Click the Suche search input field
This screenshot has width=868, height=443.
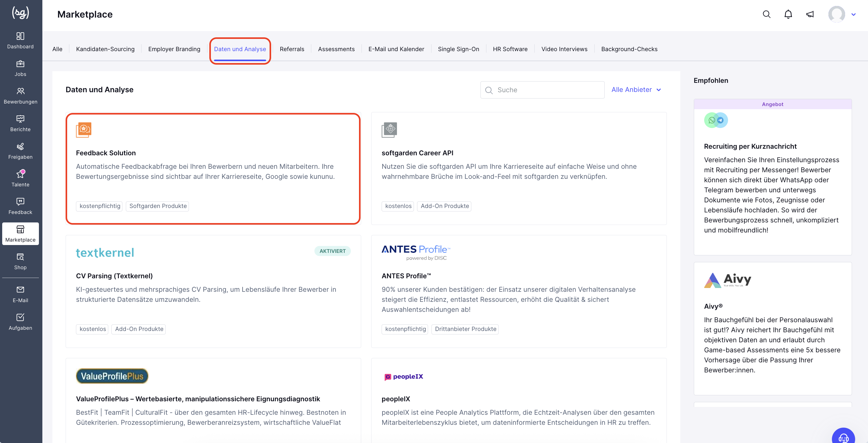(x=542, y=90)
